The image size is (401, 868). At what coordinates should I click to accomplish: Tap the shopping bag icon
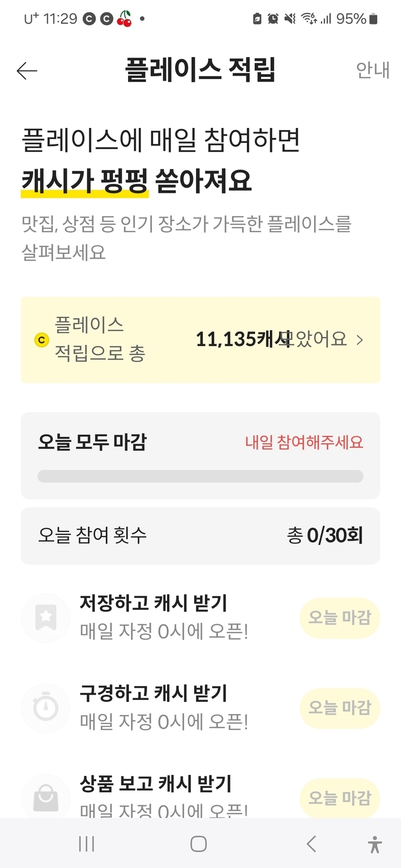point(46,798)
